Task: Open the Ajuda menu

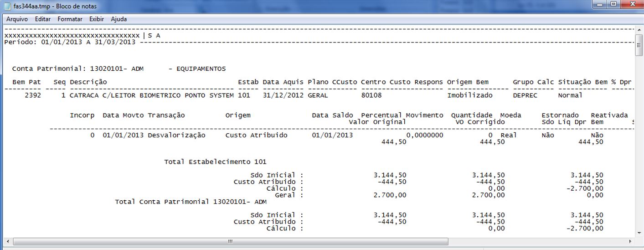Action: click(119, 19)
